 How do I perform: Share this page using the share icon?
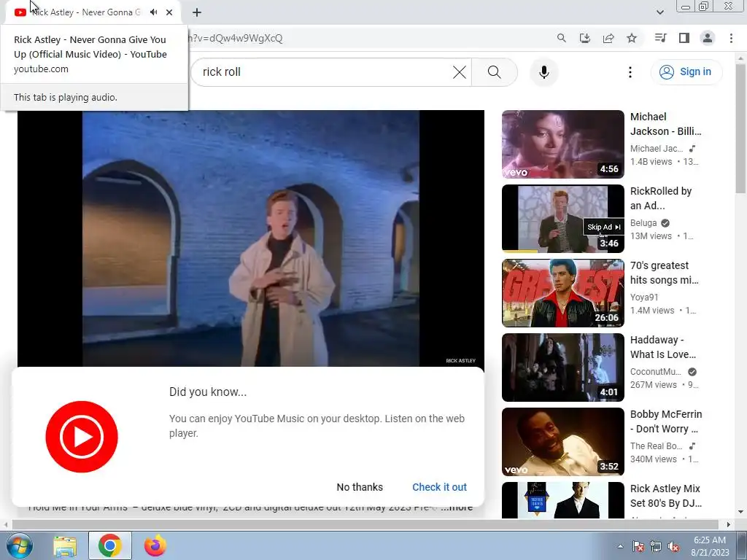pyautogui.click(x=608, y=38)
